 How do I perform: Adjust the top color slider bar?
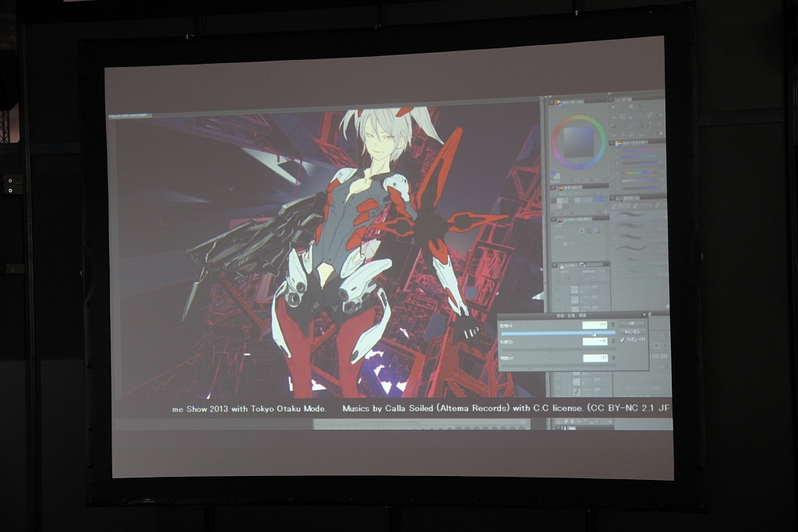[639, 150]
